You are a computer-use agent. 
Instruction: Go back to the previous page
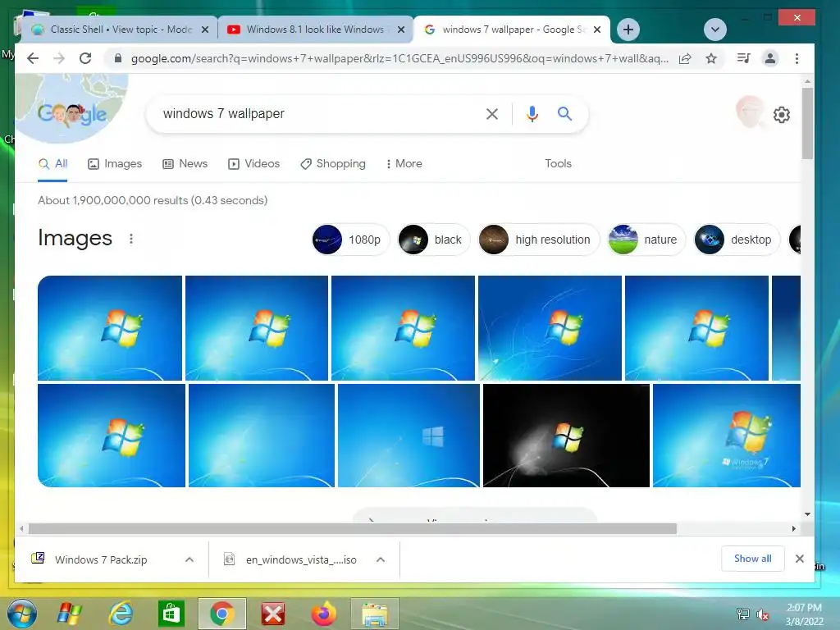click(x=33, y=58)
